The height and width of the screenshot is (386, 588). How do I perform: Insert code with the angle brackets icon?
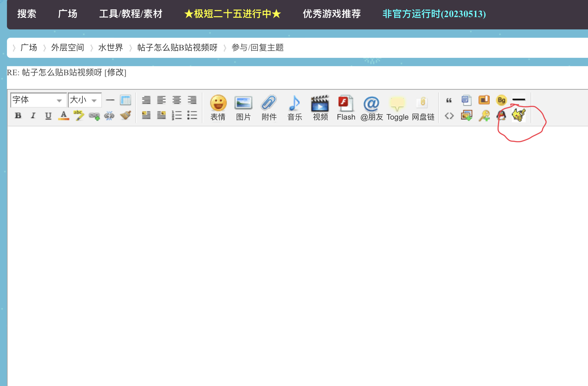coord(449,116)
